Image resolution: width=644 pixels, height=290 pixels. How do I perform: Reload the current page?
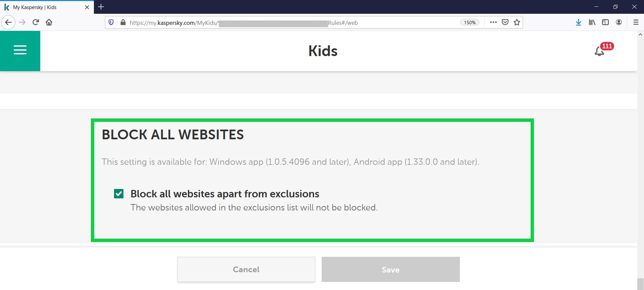(x=36, y=22)
